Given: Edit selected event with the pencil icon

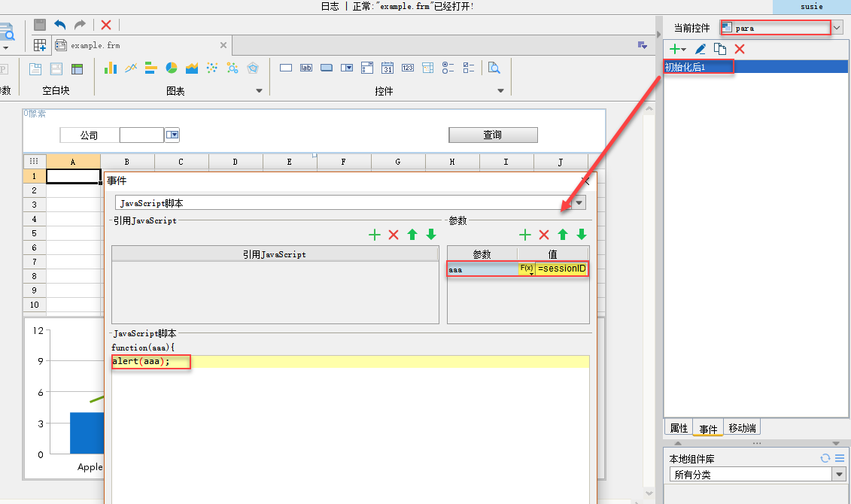Looking at the screenshot, I should (700, 49).
